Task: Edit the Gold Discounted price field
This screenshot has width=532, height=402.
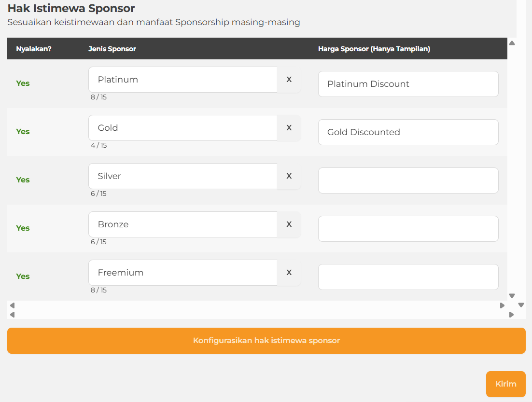Action: point(408,132)
